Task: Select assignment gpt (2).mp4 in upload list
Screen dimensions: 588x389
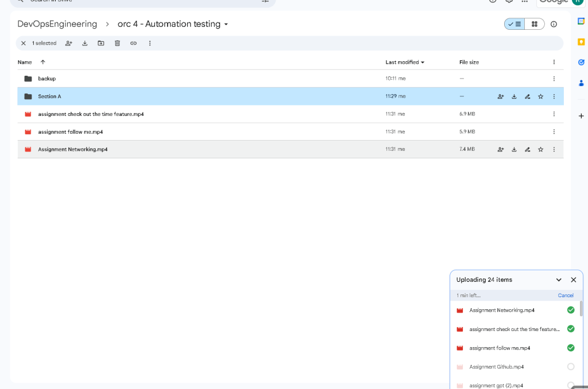Action: point(496,385)
